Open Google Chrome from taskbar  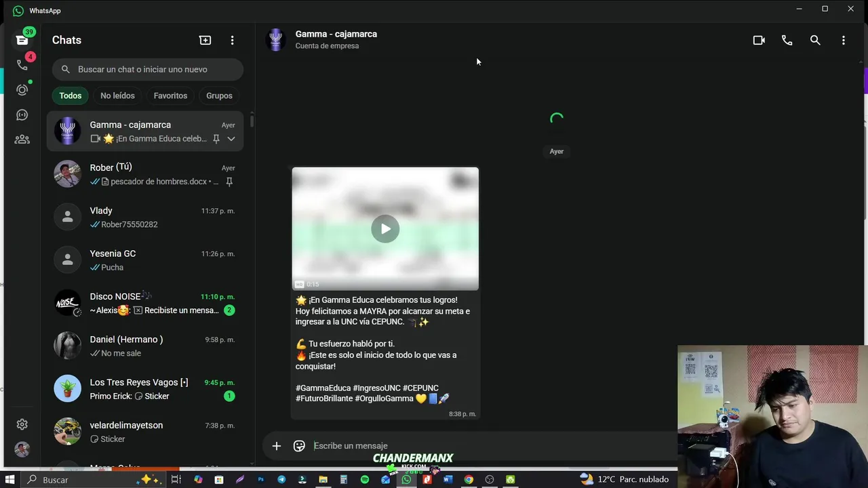[x=469, y=480]
